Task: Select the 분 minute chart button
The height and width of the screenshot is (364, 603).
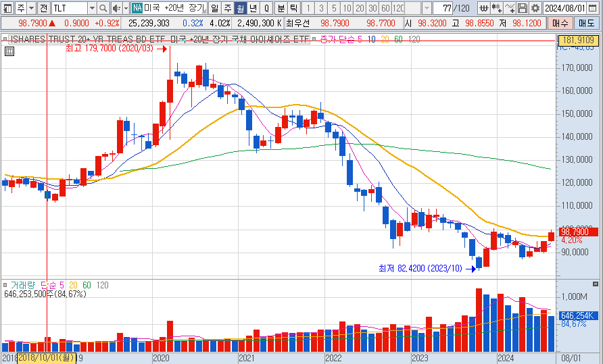Action: click(x=281, y=8)
